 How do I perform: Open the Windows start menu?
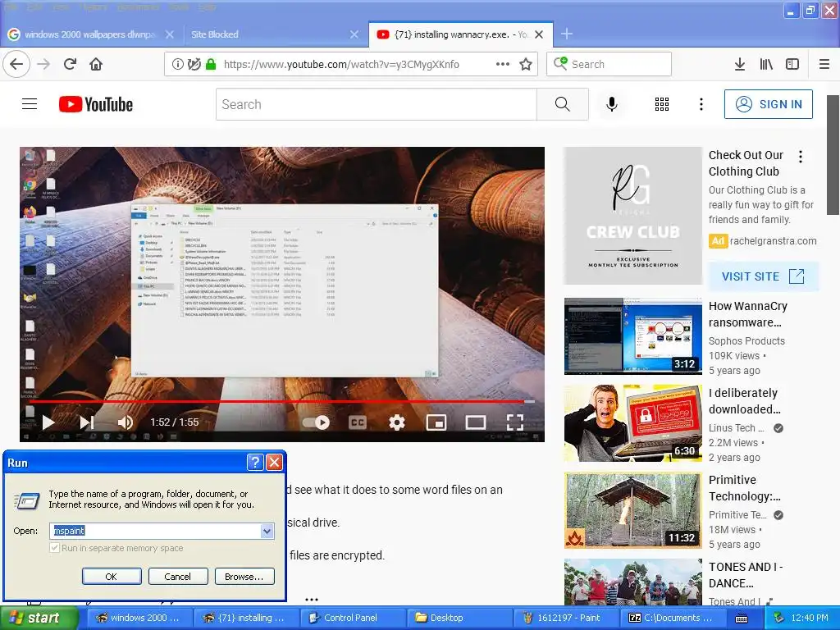(39, 618)
